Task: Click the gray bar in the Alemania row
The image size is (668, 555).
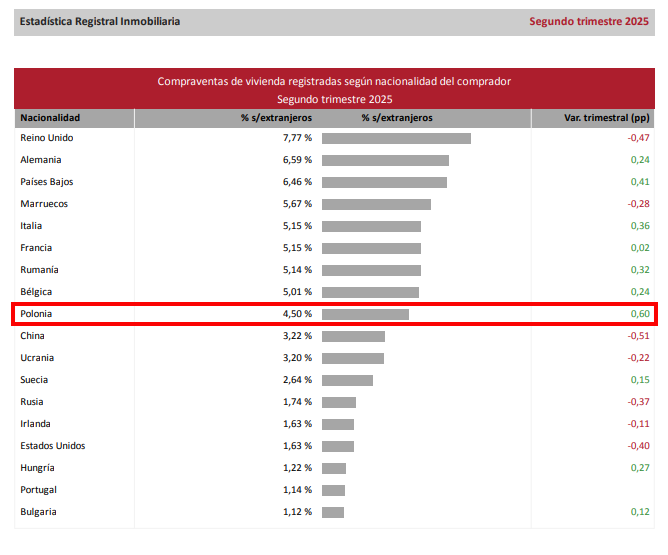Action: pos(385,160)
